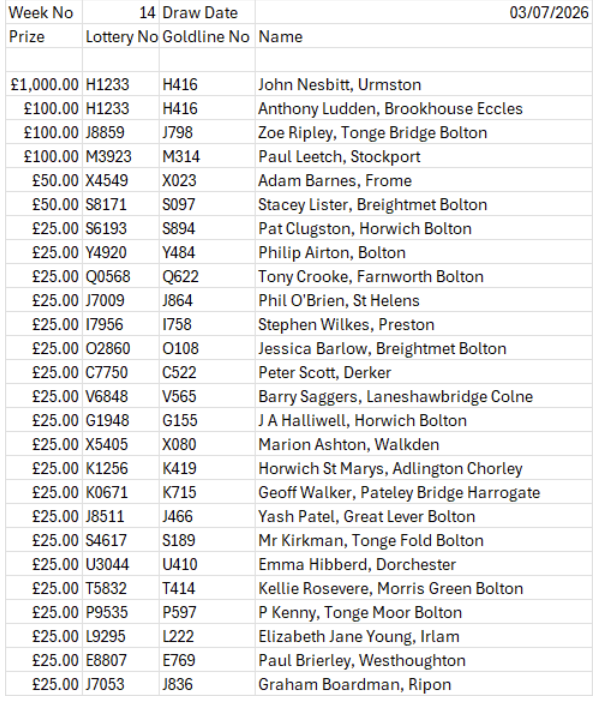Viewport: 604px width, 704px height.
Task: Select lottery number K1256 cell
Action: [x=121, y=468]
